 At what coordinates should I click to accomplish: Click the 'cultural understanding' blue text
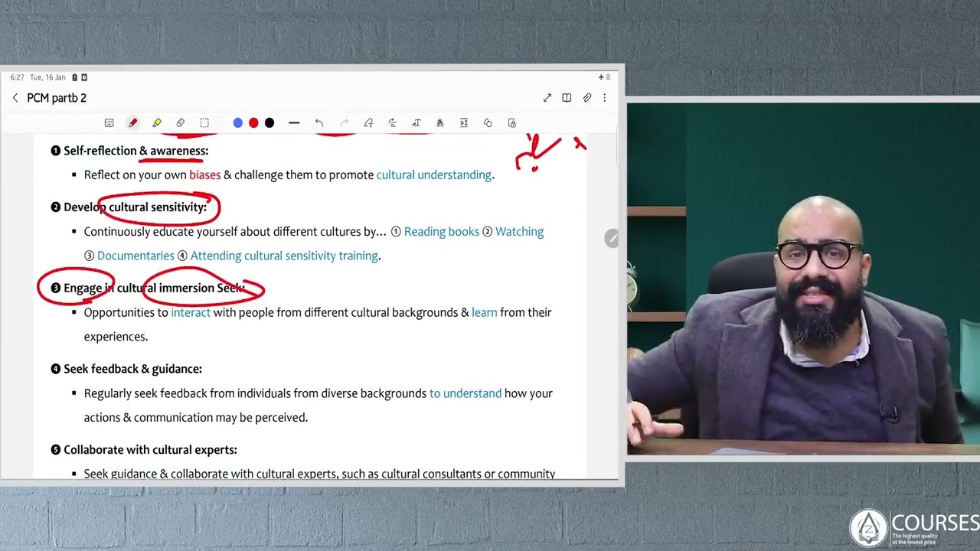point(434,174)
